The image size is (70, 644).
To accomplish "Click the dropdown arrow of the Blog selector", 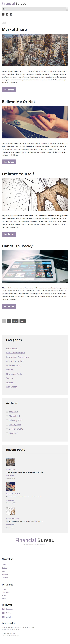I will tap(67, 9).
